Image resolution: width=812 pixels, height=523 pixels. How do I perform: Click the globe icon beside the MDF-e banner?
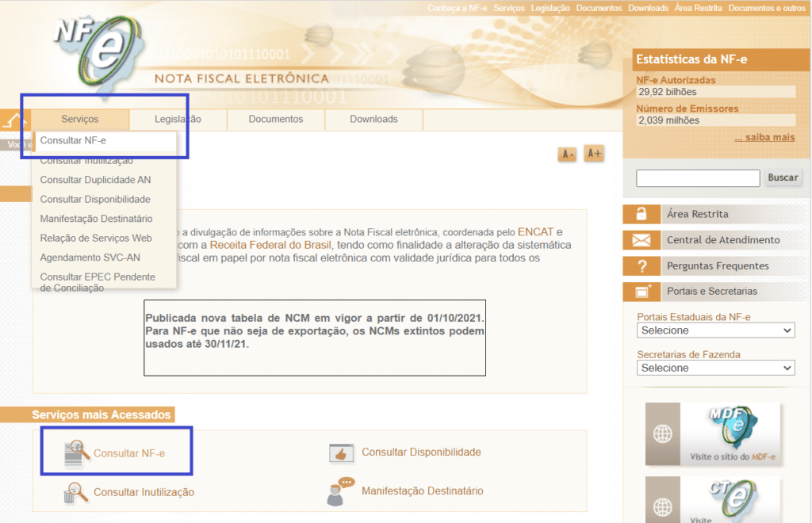tap(662, 434)
